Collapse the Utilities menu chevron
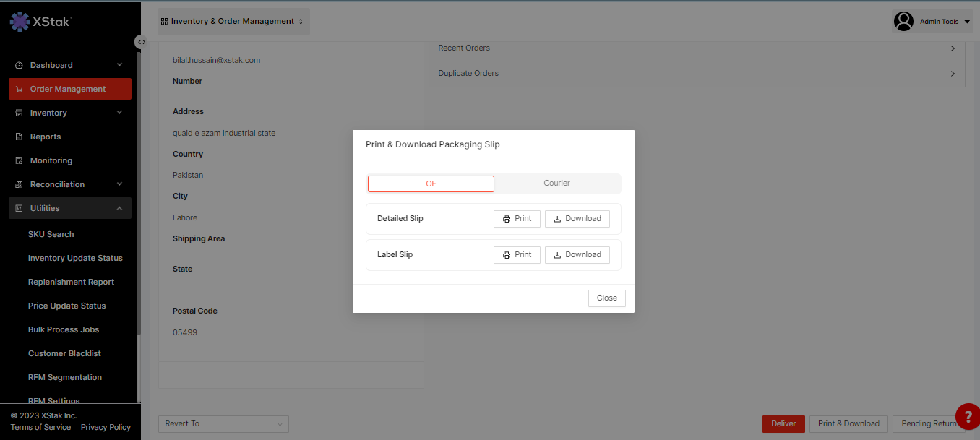The height and width of the screenshot is (440, 980). tap(119, 208)
